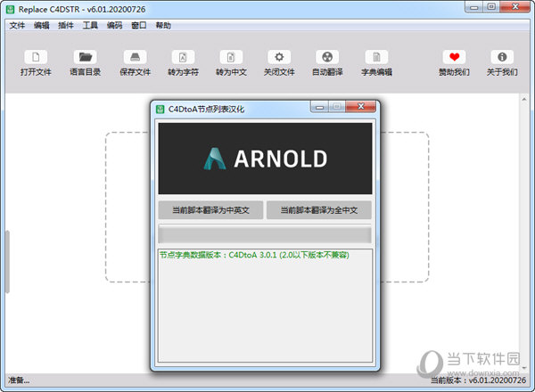535x392 pixels.
Task: Close the Replace C4DSTR main window
Action: (x=515, y=6)
